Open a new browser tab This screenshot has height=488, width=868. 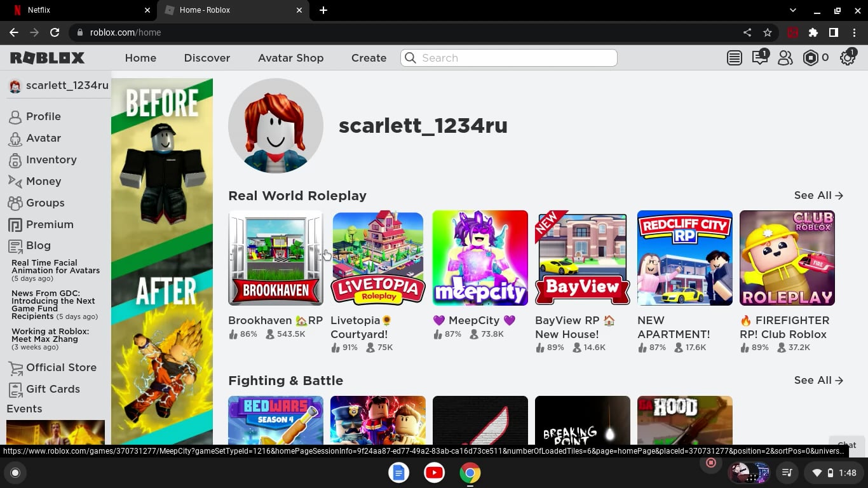[323, 10]
